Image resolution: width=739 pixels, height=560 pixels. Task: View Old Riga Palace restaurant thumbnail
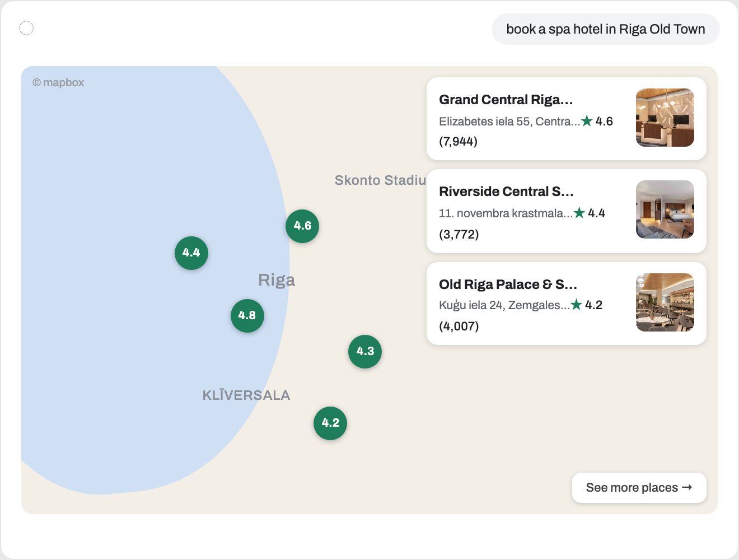pyautogui.click(x=665, y=302)
